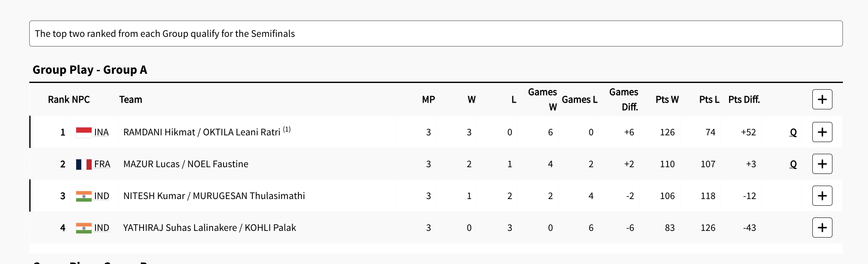
Task: Click the Indonesia flag icon
Action: coord(84,132)
